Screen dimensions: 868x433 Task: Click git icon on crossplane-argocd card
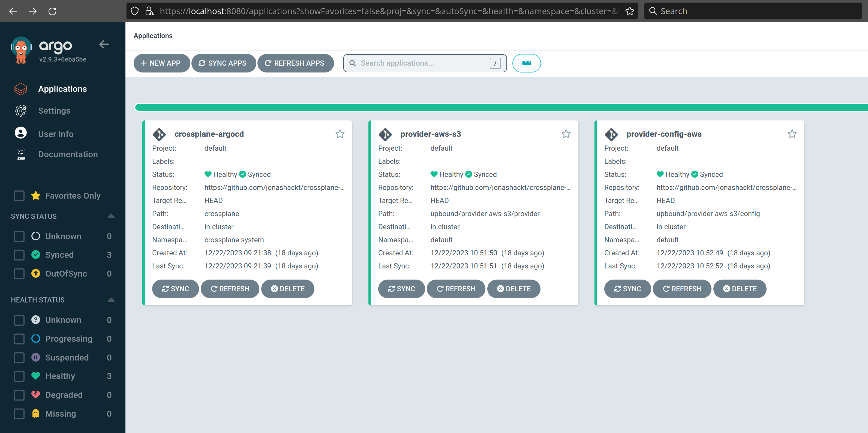tap(159, 134)
